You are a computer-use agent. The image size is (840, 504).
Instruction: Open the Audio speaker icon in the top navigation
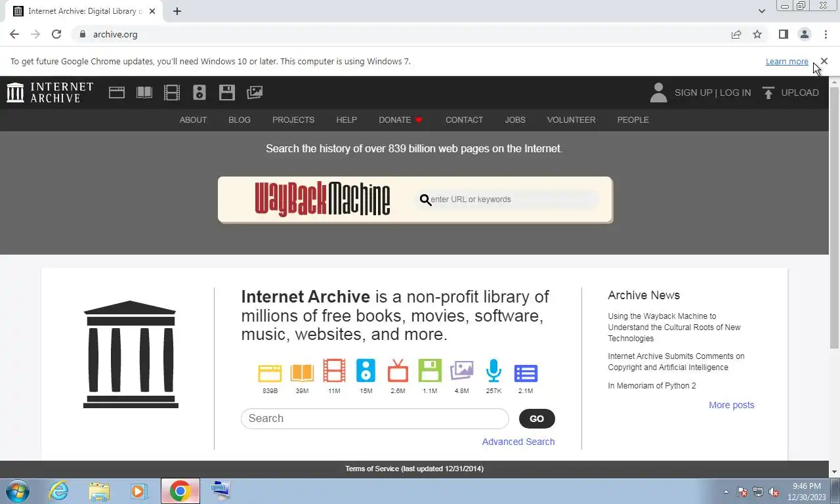coord(199,93)
